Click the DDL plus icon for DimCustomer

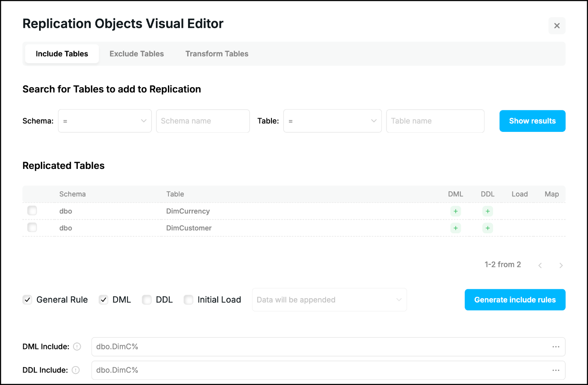click(487, 228)
